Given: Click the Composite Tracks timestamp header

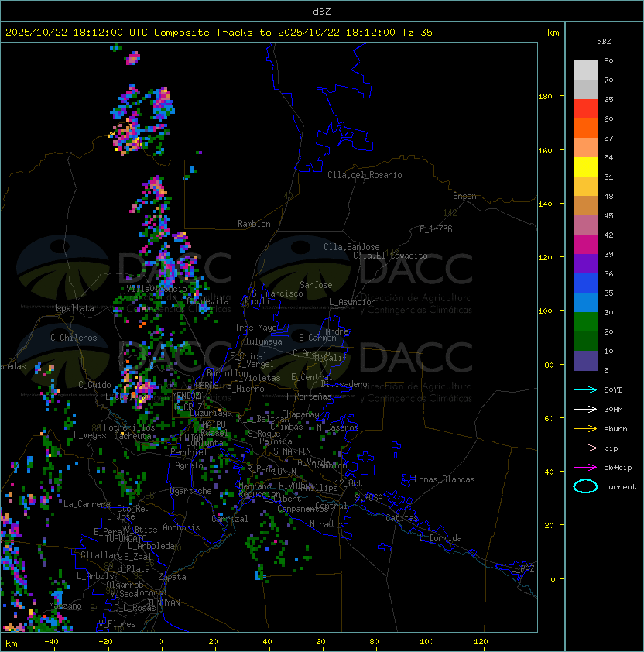Looking at the screenshot, I should click(x=219, y=33).
